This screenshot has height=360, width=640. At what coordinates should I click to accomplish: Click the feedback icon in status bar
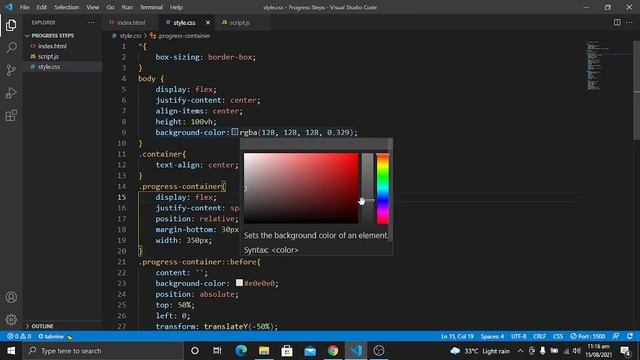pos(616,336)
